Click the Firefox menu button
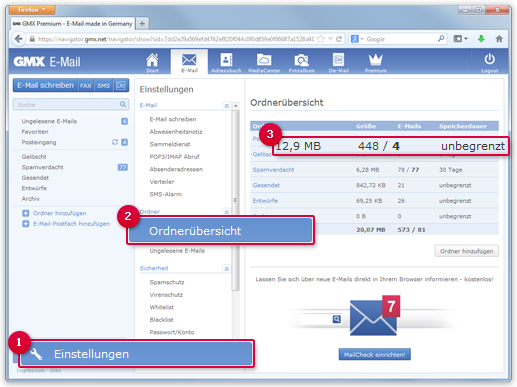This screenshot has width=517, height=387. pos(32,10)
